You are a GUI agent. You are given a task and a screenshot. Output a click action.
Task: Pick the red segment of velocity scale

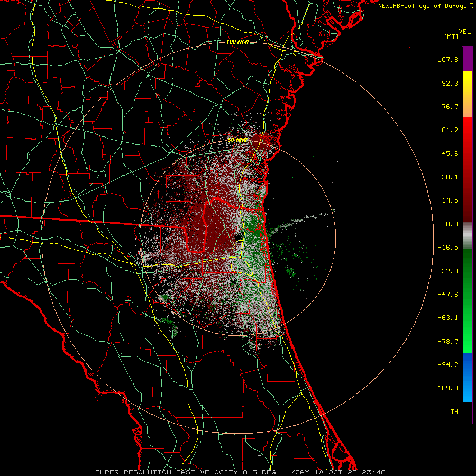[x=467, y=169]
